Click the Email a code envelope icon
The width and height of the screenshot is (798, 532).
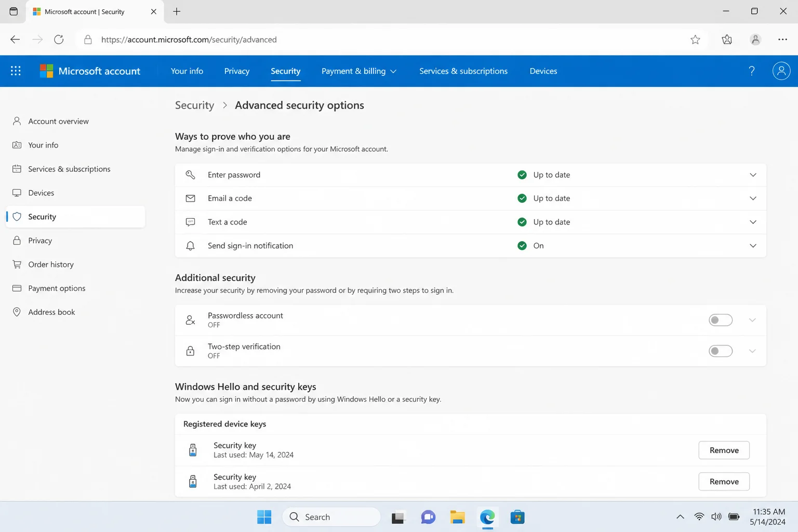click(x=191, y=198)
